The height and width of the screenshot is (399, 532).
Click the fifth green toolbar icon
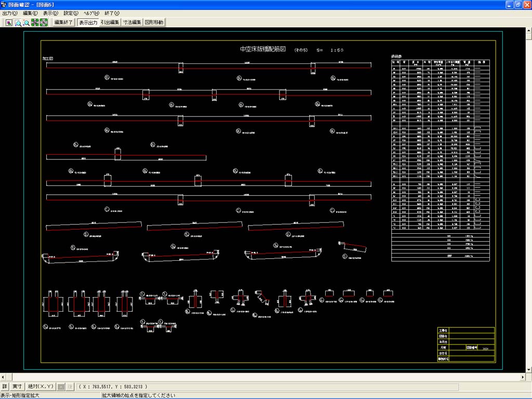pyautogui.click(x=44, y=22)
